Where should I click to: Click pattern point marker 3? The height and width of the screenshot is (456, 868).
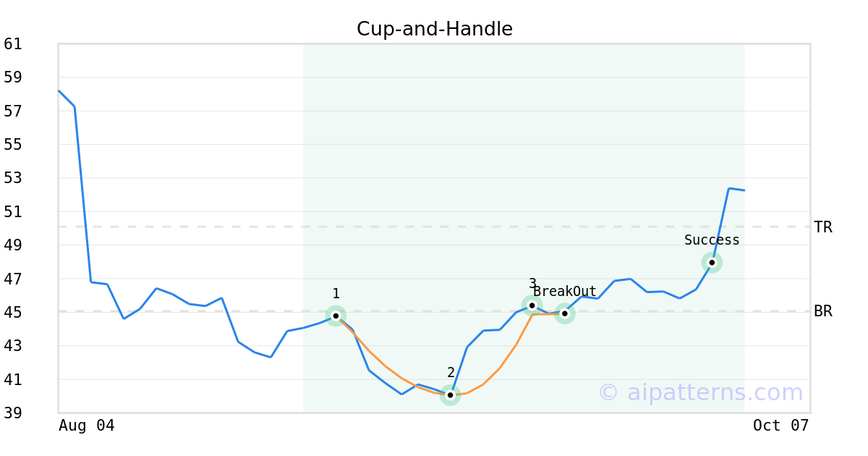click(x=532, y=305)
